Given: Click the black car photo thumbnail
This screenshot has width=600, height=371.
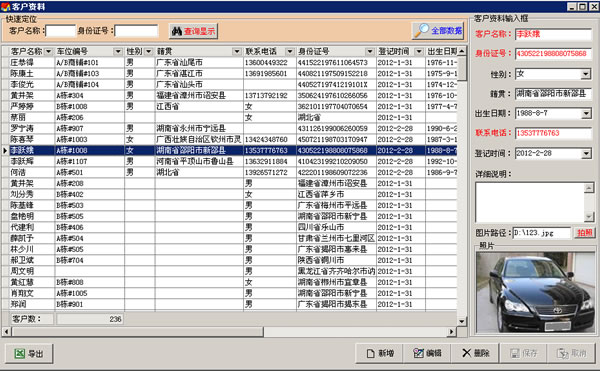Looking at the screenshot, I should (535, 293).
